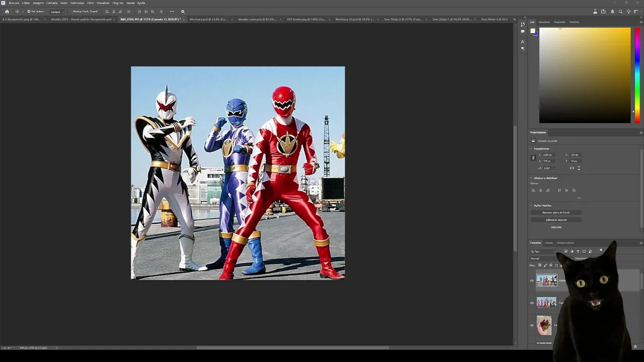
Task: Click flip vertical icon in Transformar
Action: (579, 168)
